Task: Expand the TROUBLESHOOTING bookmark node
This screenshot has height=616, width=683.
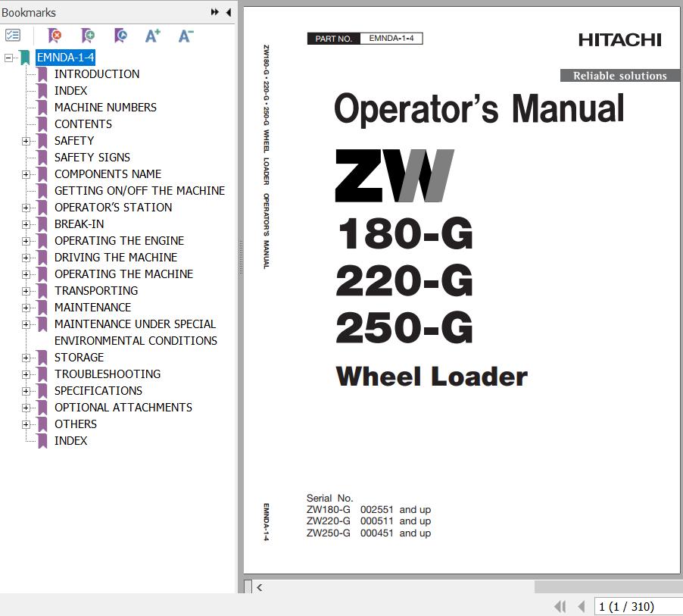Action: coord(26,374)
